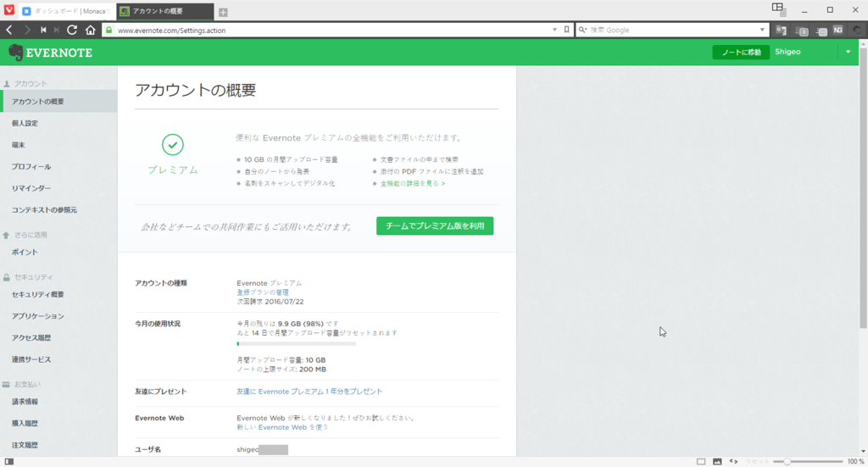Open アカウントの概要 in sidebar
Screen dimensions: 868x467
tap(58, 101)
